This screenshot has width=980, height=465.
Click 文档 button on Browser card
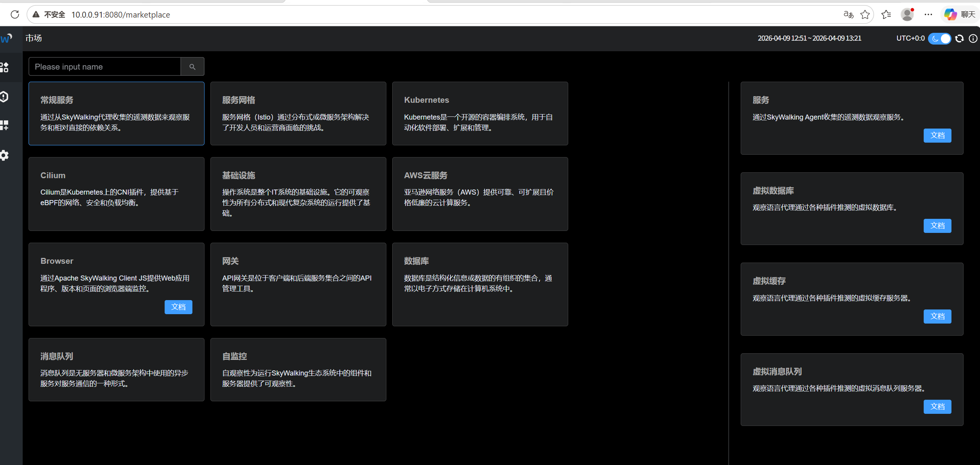point(178,307)
